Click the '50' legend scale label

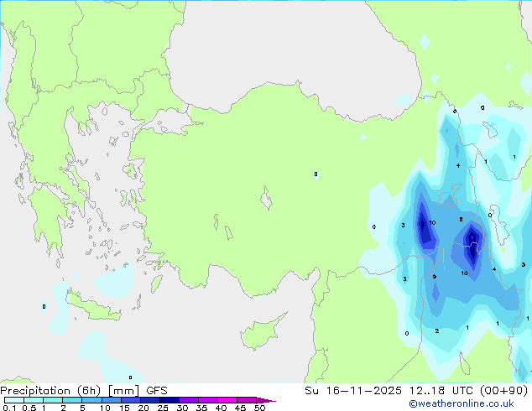click(x=259, y=408)
